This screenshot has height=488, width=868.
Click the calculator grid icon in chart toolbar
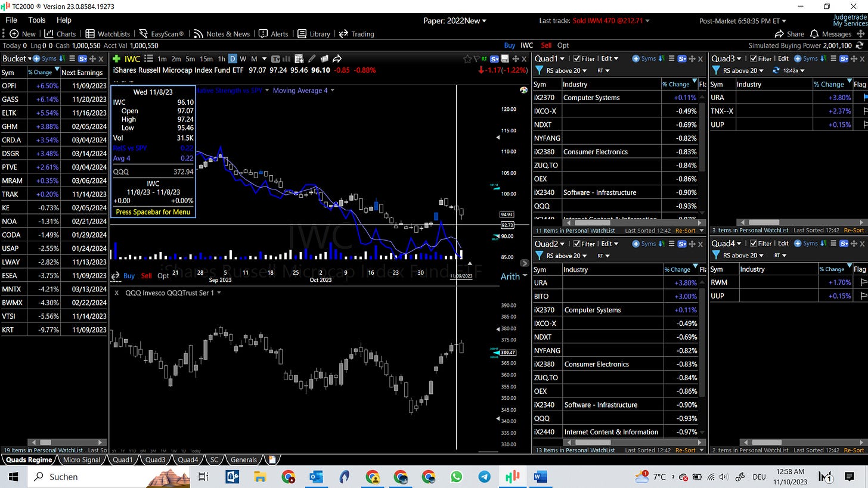(299, 58)
